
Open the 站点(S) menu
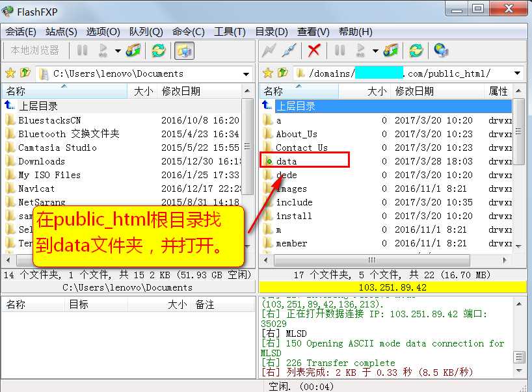click(x=61, y=32)
